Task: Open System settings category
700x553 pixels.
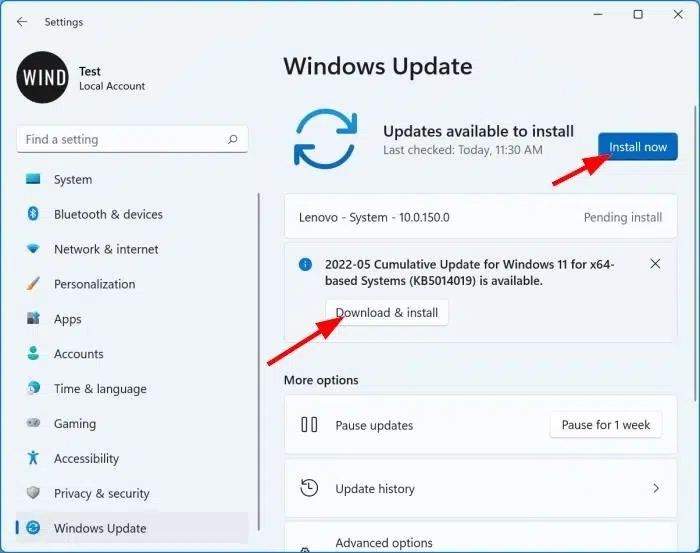Action: [132, 179]
